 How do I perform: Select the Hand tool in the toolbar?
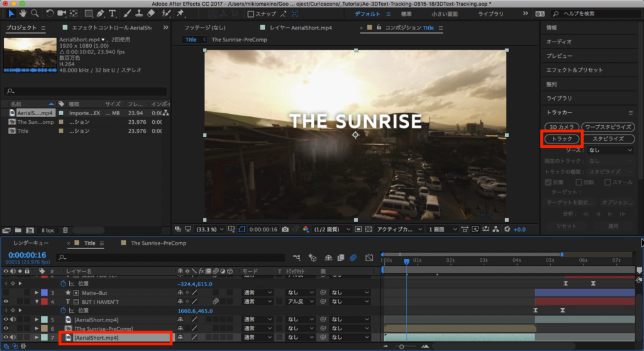click(x=23, y=13)
